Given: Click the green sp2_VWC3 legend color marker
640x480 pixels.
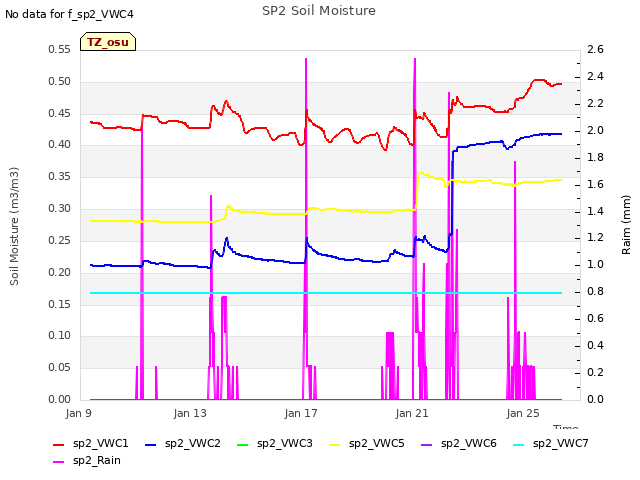Looking at the screenshot, I should point(243,444).
